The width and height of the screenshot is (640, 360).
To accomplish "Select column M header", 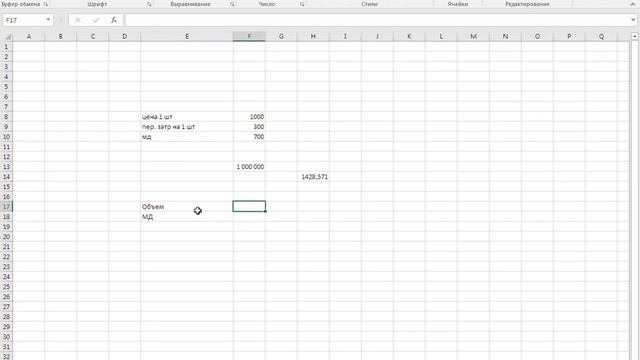I will (x=473, y=37).
